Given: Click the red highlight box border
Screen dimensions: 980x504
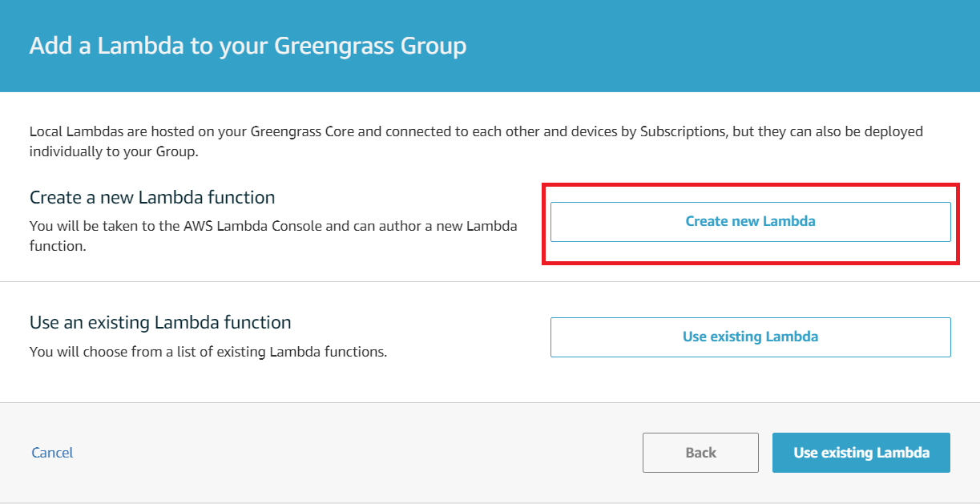Looking at the screenshot, I should 751,184.
